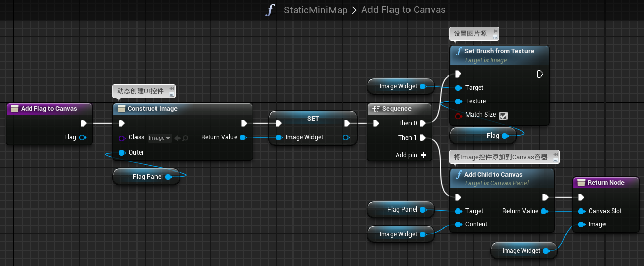Click the Sequence execution input pin
Image resolution: width=644 pixels, height=266 pixels.
click(x=376, y=123)
